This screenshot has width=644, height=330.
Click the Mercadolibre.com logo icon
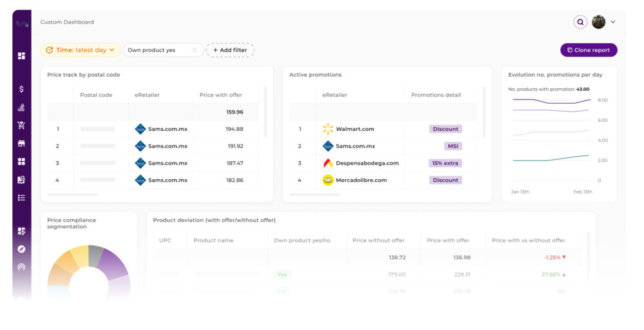[x=328, y=180]
